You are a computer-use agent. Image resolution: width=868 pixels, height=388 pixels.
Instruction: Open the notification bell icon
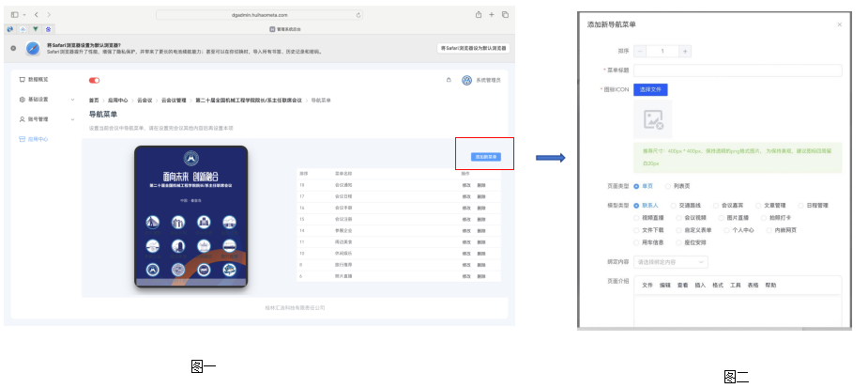click(x=449, y=81)
